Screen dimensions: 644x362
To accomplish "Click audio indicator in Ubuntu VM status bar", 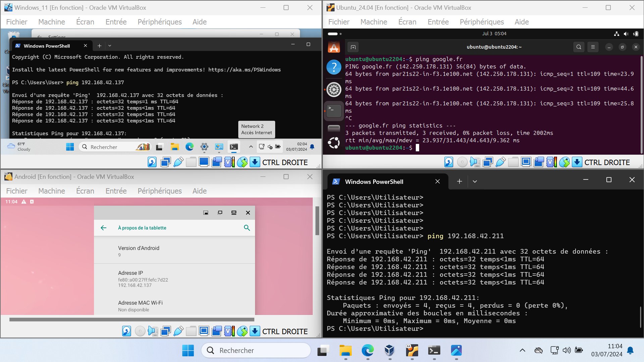I will (475, 162).
